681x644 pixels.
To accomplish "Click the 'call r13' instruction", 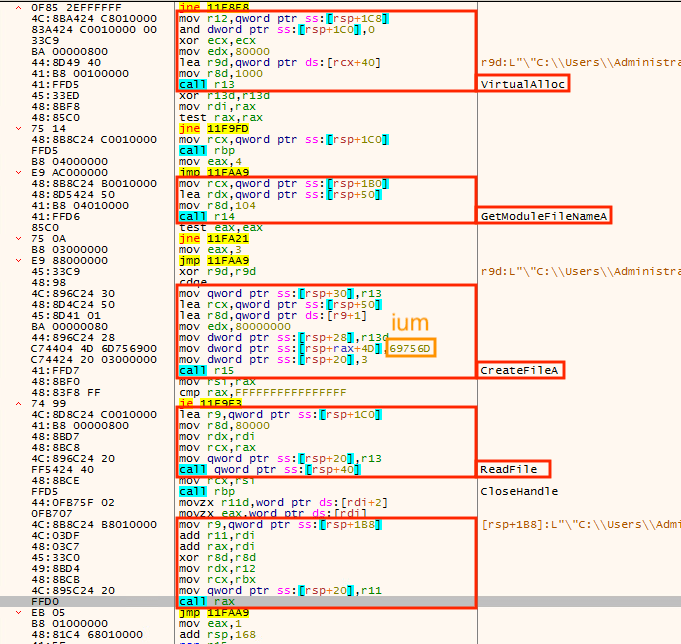I will pos(207,85).
